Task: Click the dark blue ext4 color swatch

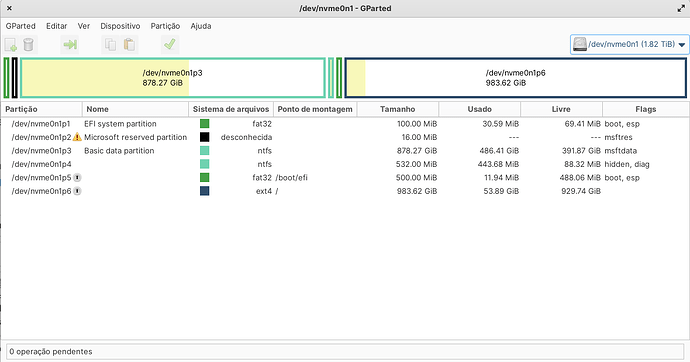Action: [205, 191]
